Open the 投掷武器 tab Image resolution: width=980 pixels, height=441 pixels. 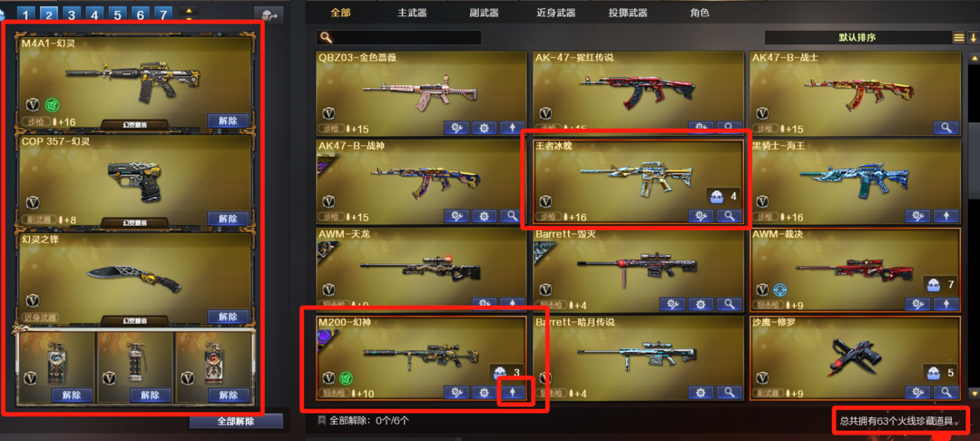(628, 13)
